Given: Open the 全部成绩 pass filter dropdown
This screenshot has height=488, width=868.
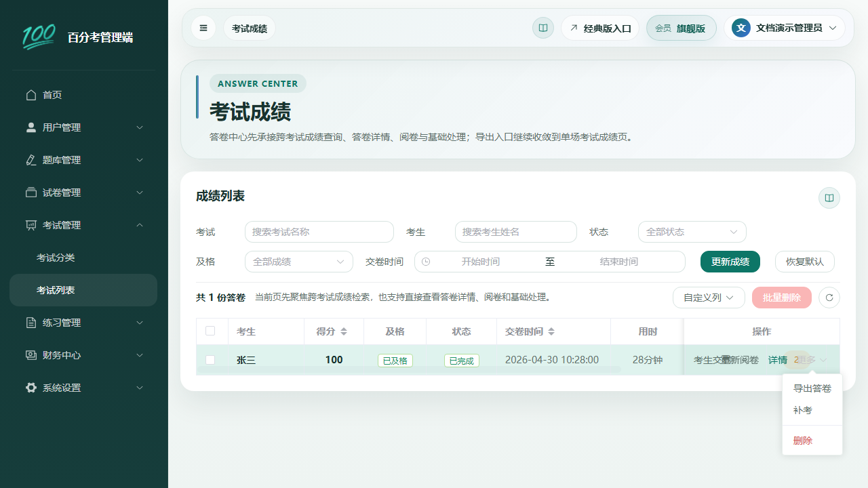Looking at the screenshot, I should pos(298,262).
